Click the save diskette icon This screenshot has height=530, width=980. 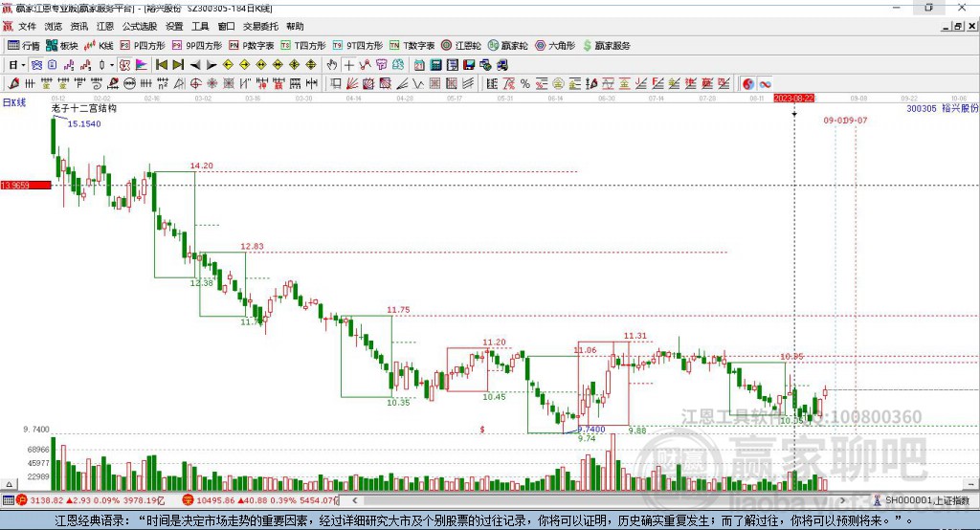coord(469,65)
